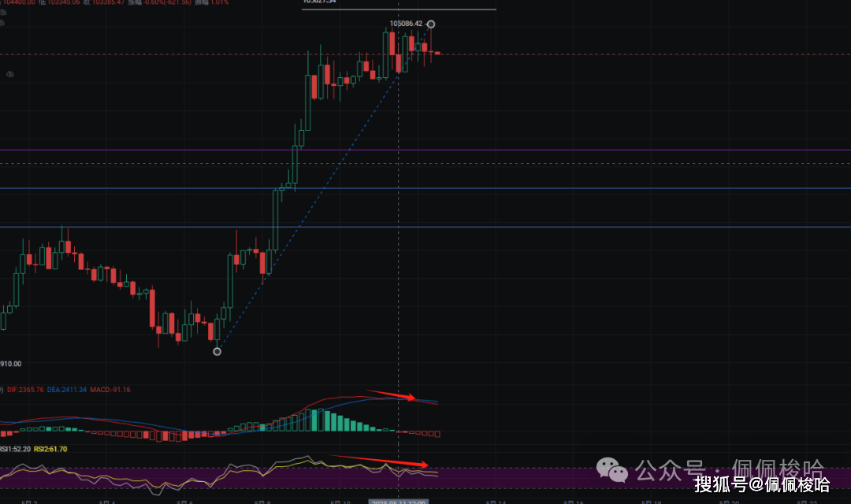
Task: Click the highlighted crosshair date label on the time axis
Action: (x=399, y=502)
